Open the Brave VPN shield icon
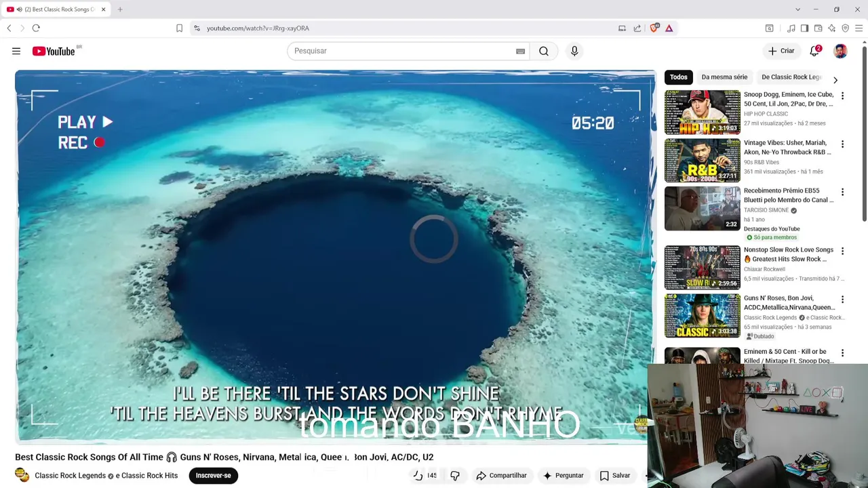868x488 pixels. pos(845,28)
